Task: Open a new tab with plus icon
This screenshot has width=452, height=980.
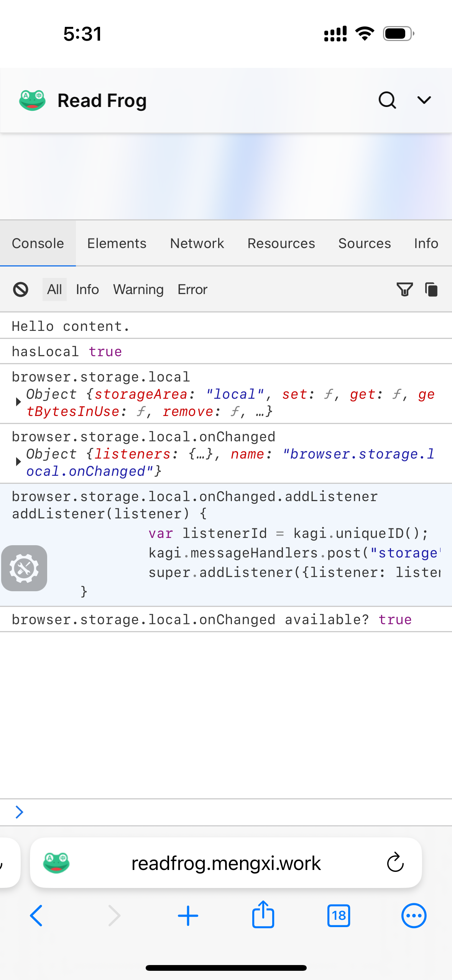Action: 188,915
